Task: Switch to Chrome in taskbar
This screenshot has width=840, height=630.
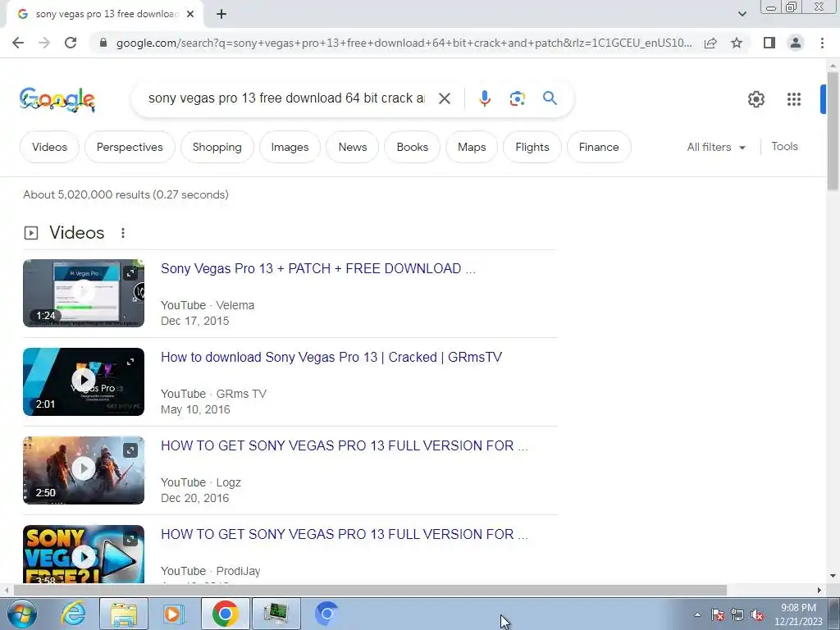Action: [226, 614]
